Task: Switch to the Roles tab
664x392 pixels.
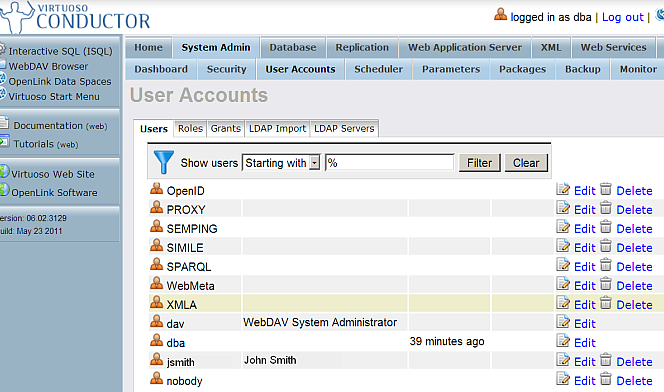Action: coord(190,128)
